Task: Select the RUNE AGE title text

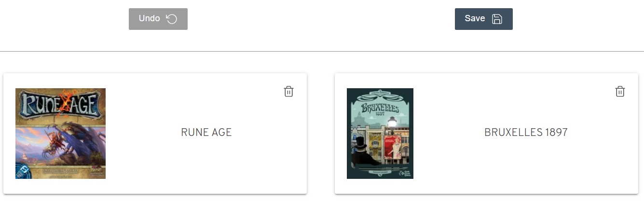Action: tap(206, 132)
